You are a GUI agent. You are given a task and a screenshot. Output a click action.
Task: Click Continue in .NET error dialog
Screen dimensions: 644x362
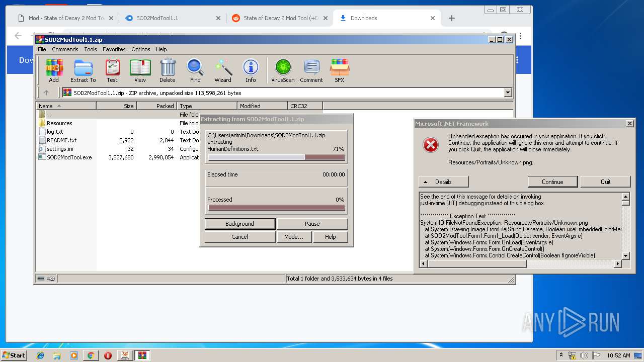point(552,182)
